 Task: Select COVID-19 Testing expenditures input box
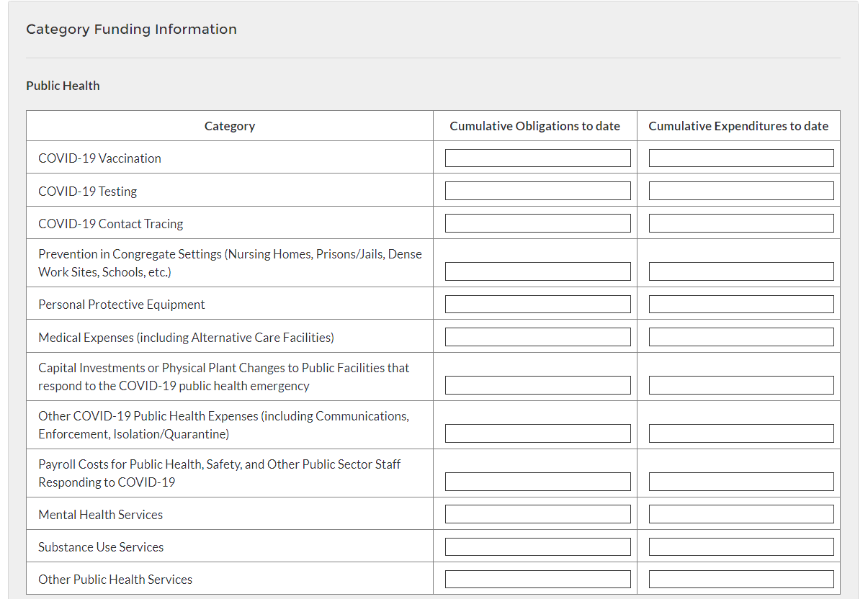(x=741, y=191)
